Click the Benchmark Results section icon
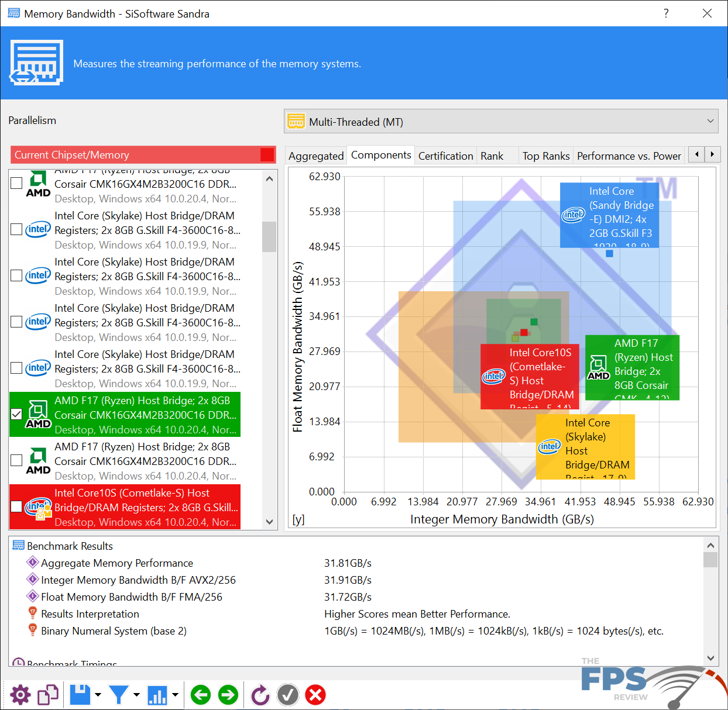The image size is (728, 710). (x=19, y=546)
